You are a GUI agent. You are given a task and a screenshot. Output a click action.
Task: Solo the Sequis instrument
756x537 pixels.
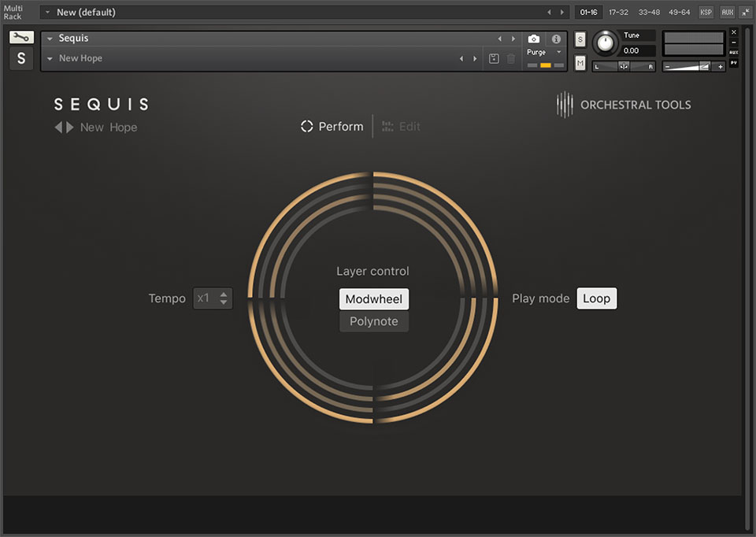[580, 39]
